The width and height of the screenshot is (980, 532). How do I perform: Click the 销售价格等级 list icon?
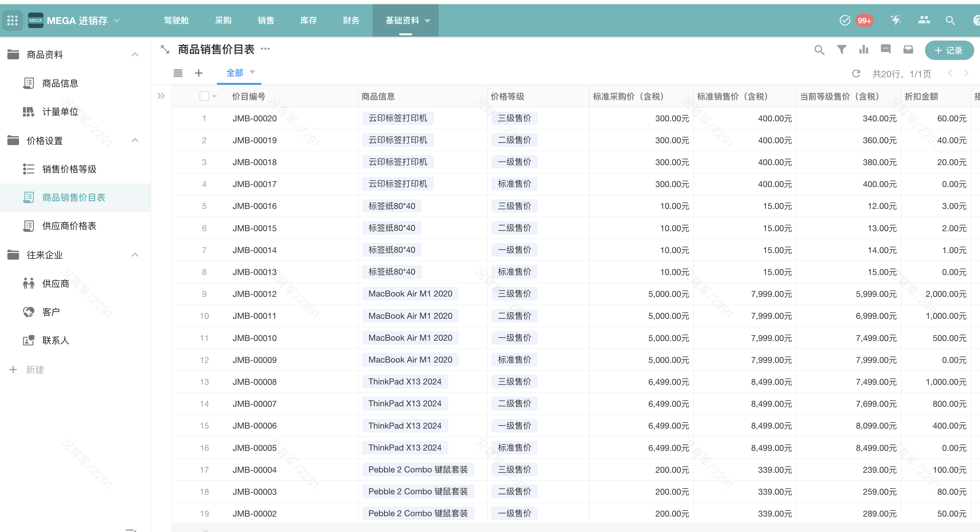tap(28, 169)
